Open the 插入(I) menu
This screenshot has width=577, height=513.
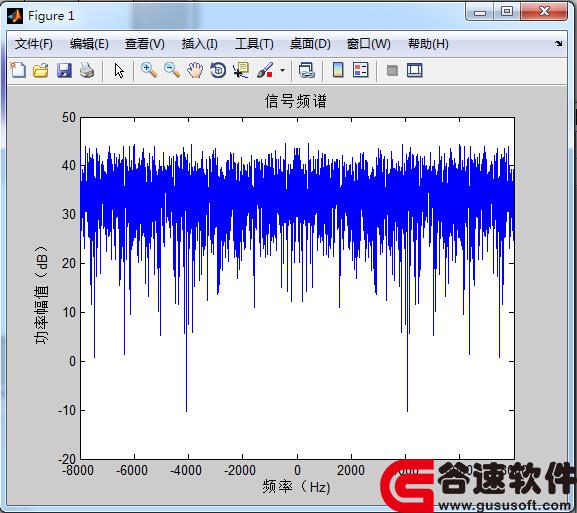[199, 44]
